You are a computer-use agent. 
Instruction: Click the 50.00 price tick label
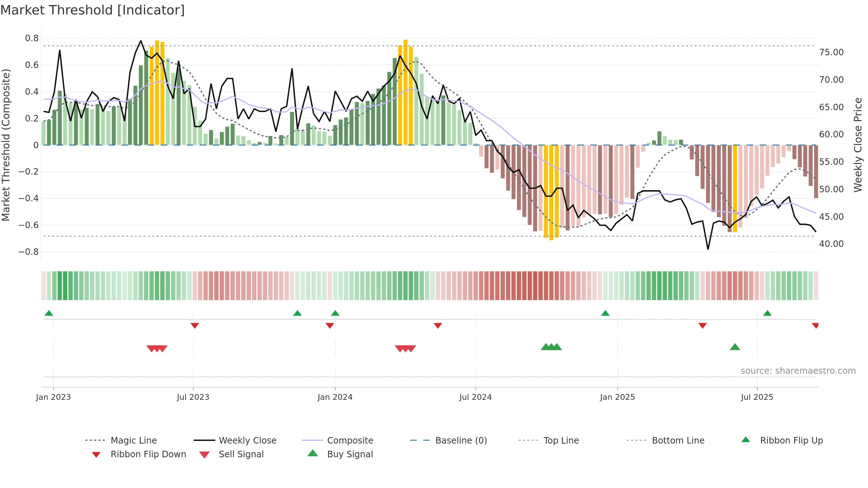point(831,189)
